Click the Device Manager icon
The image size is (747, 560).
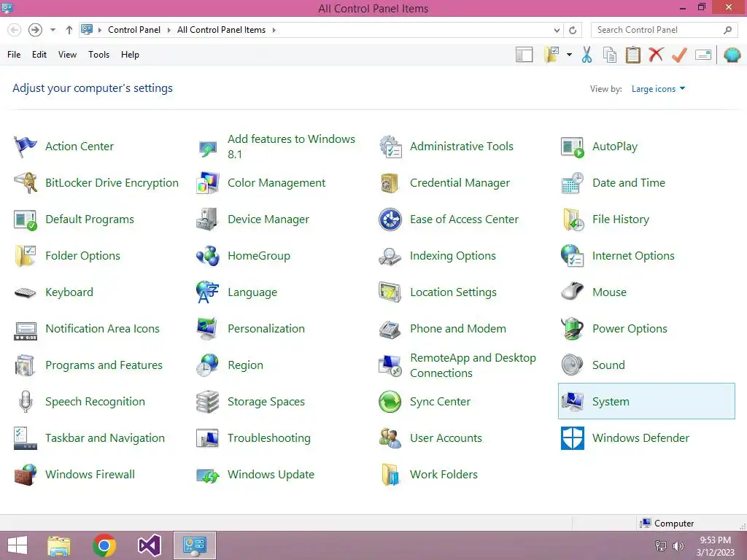[x=208, y=219]
